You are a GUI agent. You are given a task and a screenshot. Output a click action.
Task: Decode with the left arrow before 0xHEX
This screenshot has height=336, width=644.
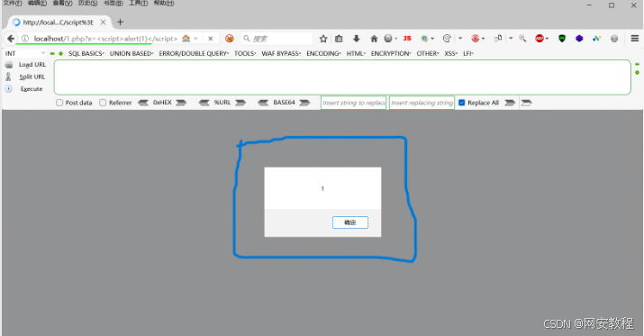(x=143, y=103)
